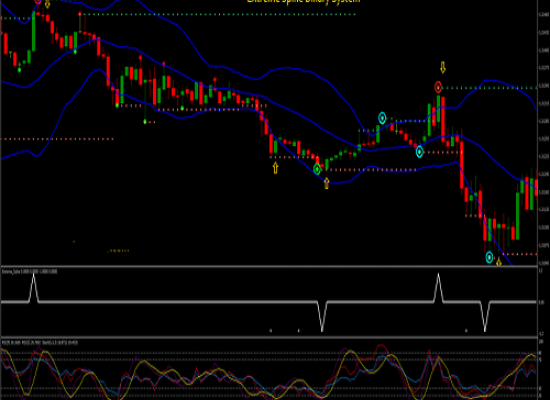Click the cyan circle marker above upper band

tap(382, 118)
